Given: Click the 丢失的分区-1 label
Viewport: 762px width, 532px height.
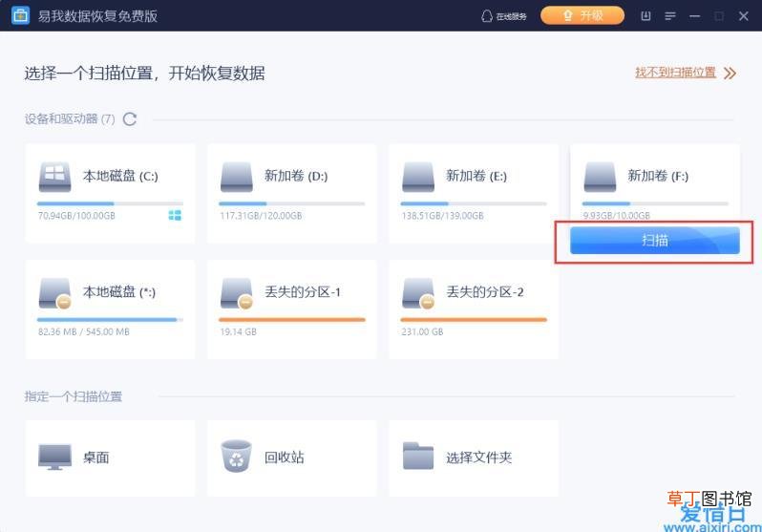Looking at the screenshot, I should pyautogui.click(x=303, y=291).
